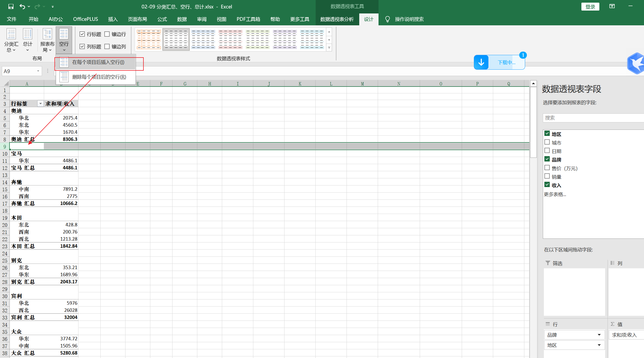Viewport: 644px width, 358px height.
Task: Click the lightbulb 操作说明搜索 icon
Action: click(x=387, y=19)
